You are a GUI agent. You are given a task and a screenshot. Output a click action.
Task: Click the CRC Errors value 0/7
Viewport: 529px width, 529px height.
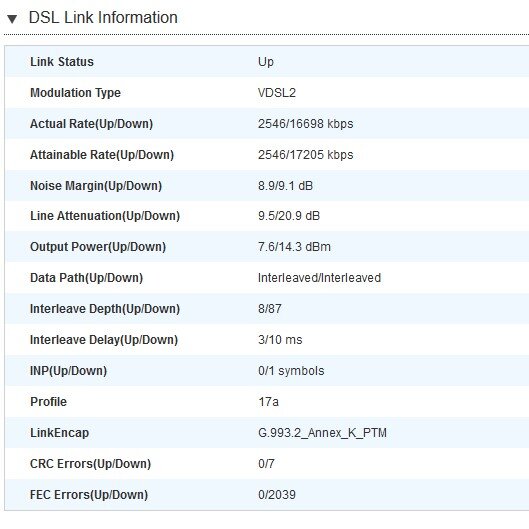click(266, 464)
